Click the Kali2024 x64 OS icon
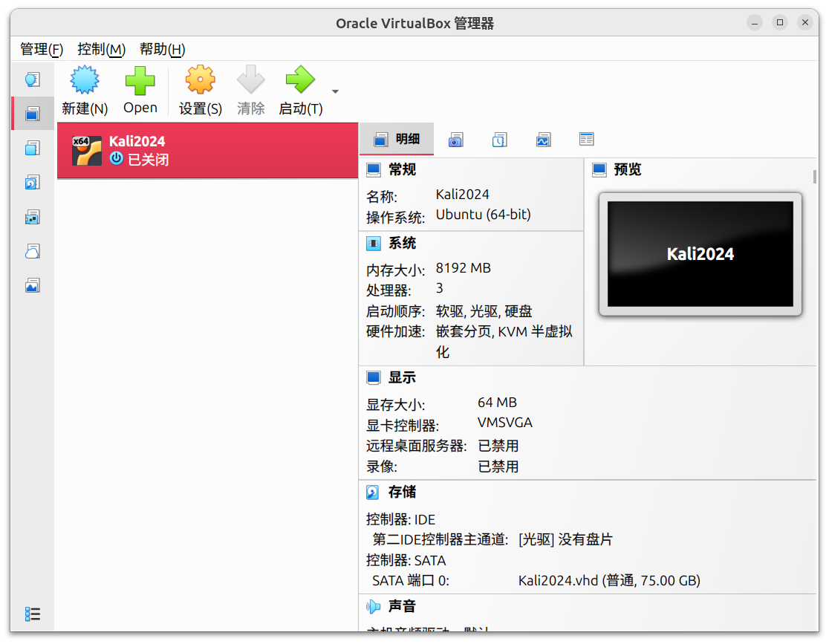The image size is (829, 644). tap(87, 151)
